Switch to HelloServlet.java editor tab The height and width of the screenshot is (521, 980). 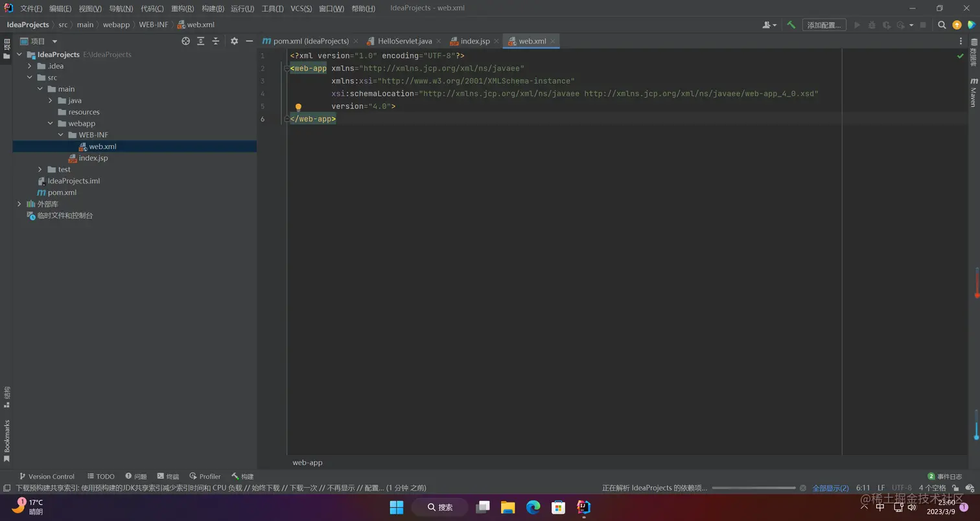tap(404, 41)
